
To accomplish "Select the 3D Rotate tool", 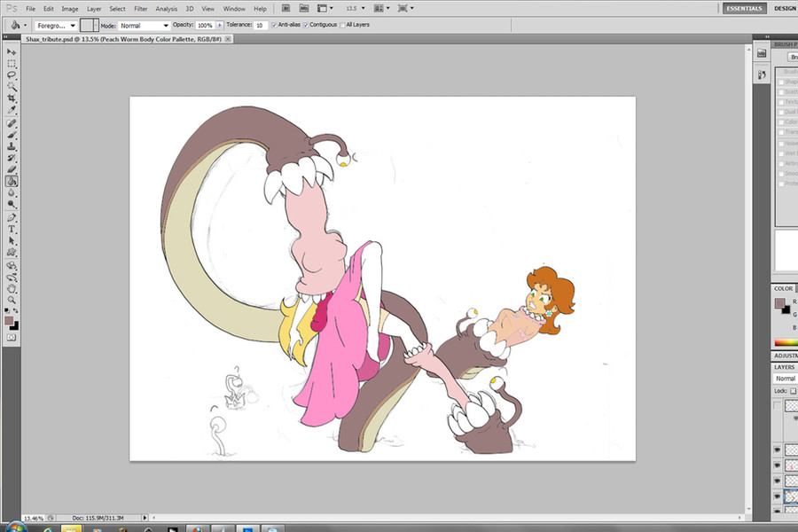I will tap(12, 266).
